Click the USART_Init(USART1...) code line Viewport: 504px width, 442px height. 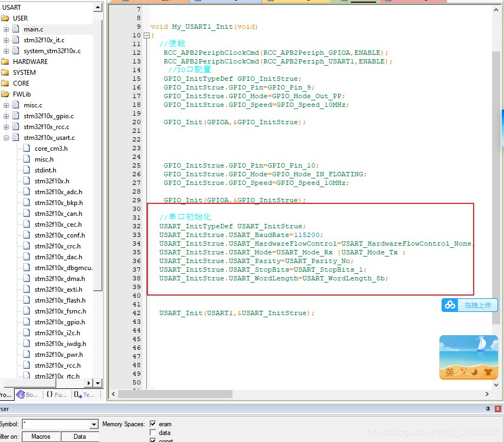tap(237, 313)
